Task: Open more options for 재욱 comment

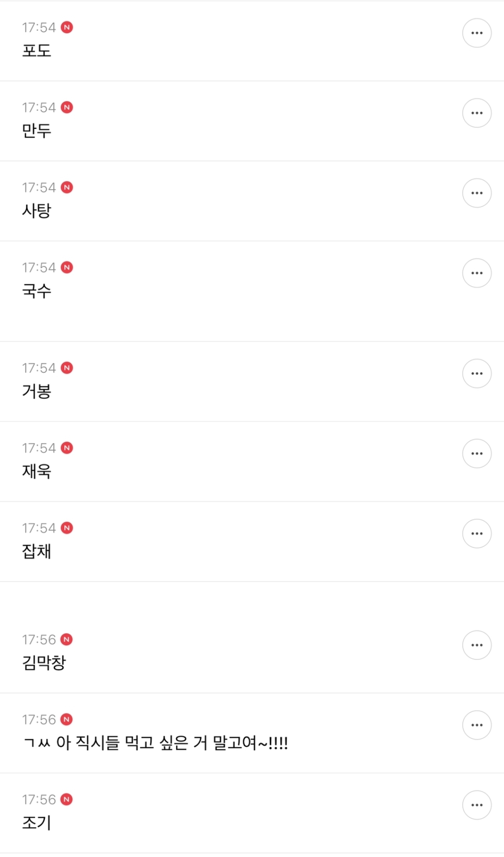Action: point(476,454)
